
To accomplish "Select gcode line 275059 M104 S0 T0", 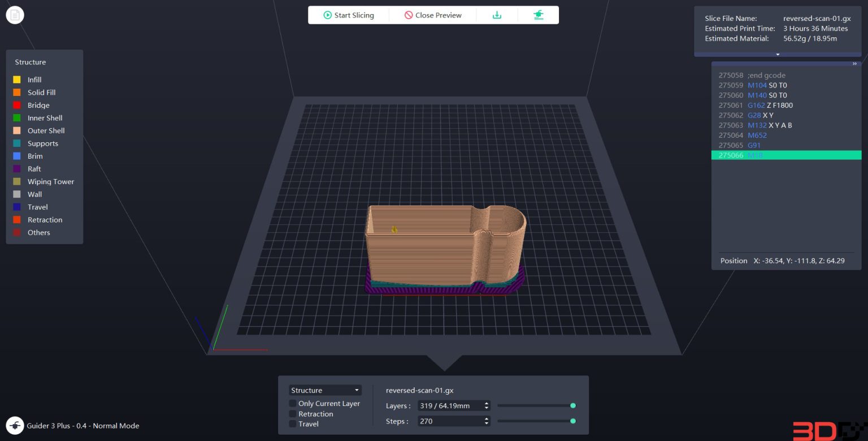I will (786, 85).
